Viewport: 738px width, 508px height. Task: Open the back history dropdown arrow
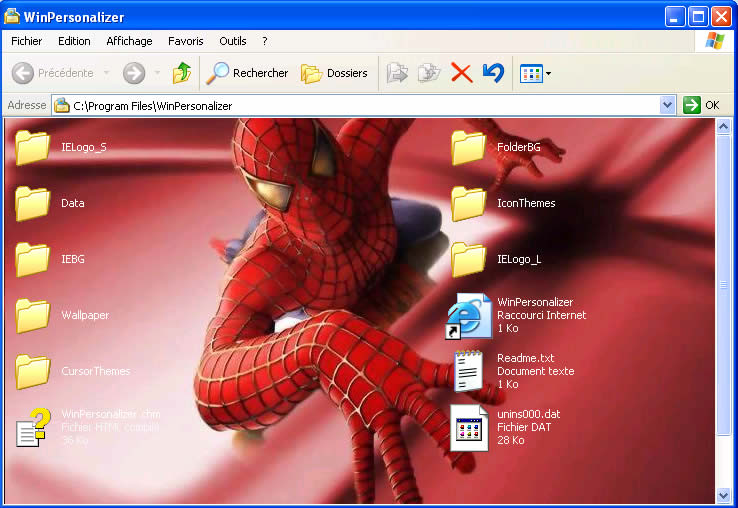106,73
